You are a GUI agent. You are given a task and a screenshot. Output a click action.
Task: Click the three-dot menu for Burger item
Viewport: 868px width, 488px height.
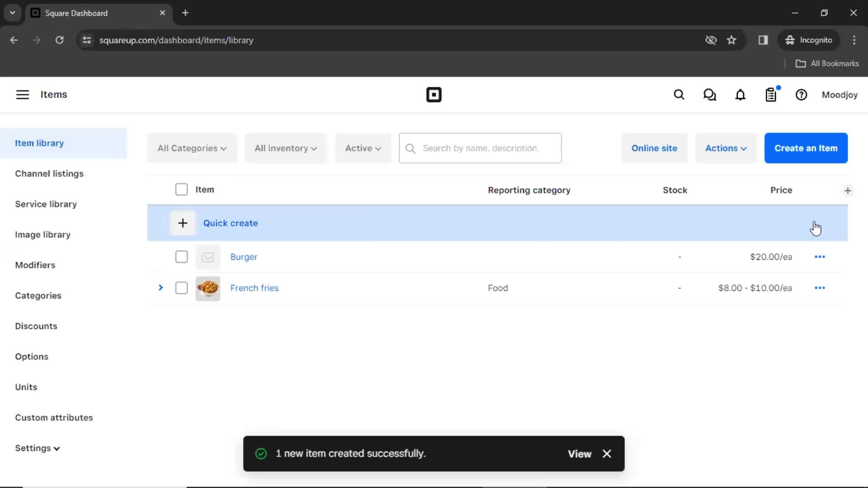pos(820,257)
